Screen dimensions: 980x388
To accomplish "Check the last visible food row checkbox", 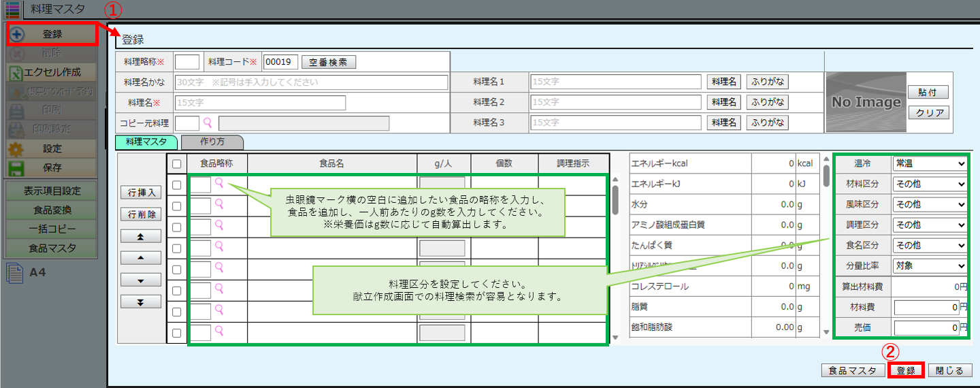I will [x=177, y=333].
